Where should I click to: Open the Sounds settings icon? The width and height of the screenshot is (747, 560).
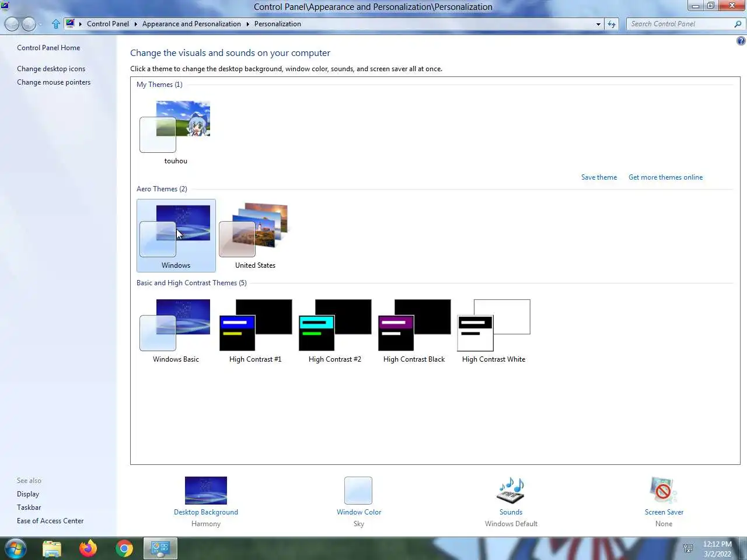pyautogui.click(x=511, y=491)
